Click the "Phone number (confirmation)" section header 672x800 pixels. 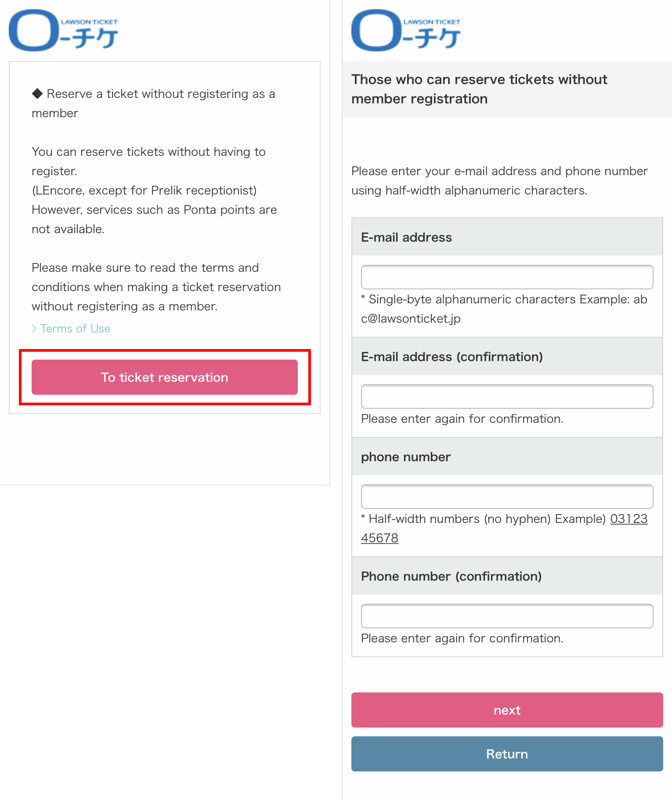[451, 577]
